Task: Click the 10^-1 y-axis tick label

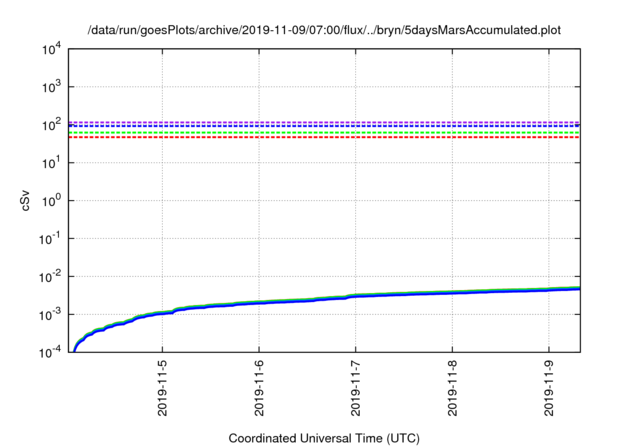Action: (x=51, y=239)
